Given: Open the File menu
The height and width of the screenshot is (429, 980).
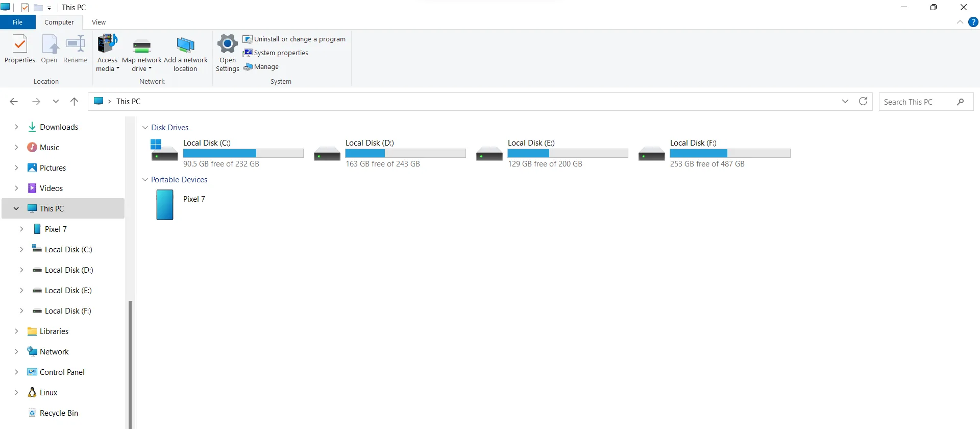Looking at the screenshot, I should pyautogui.click(x=18, y=22).
